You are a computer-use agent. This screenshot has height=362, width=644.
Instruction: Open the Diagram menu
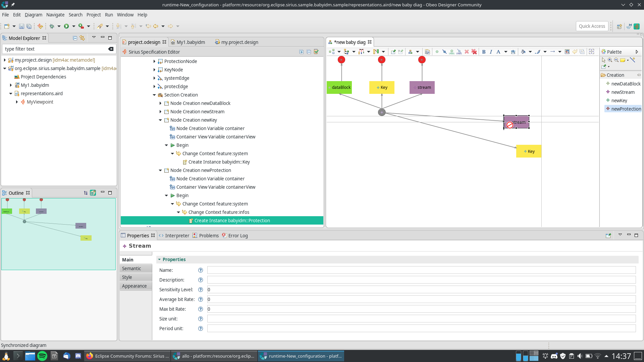point(34,15)
